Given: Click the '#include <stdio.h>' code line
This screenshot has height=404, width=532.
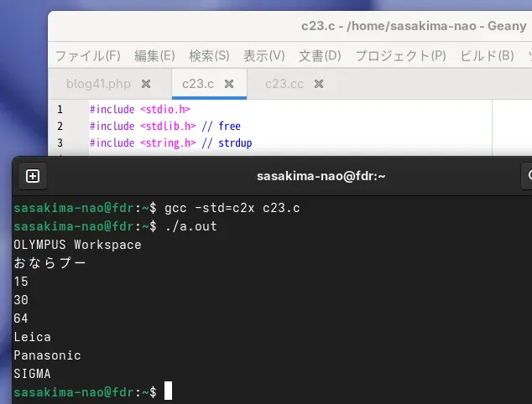Looking at the screenshot, I should 140,110.
